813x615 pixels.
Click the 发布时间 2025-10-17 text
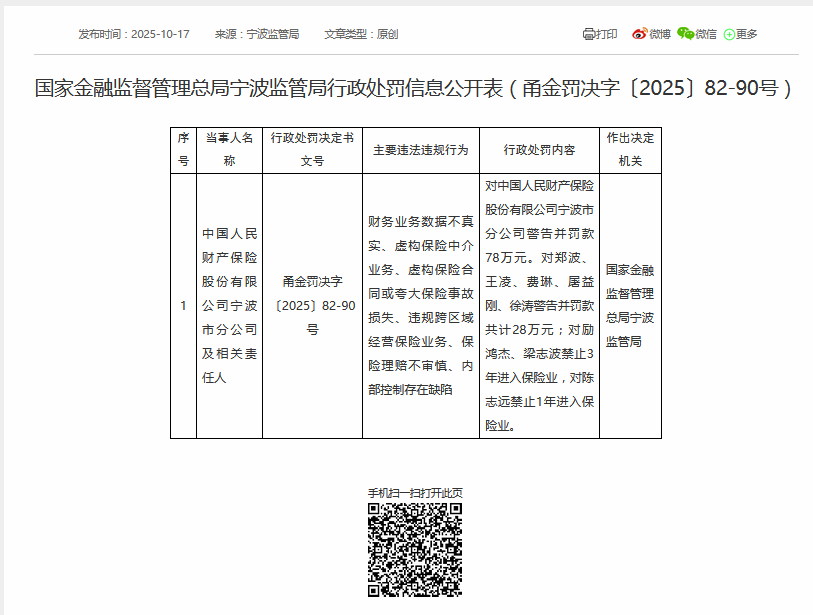tap(134, 34)
